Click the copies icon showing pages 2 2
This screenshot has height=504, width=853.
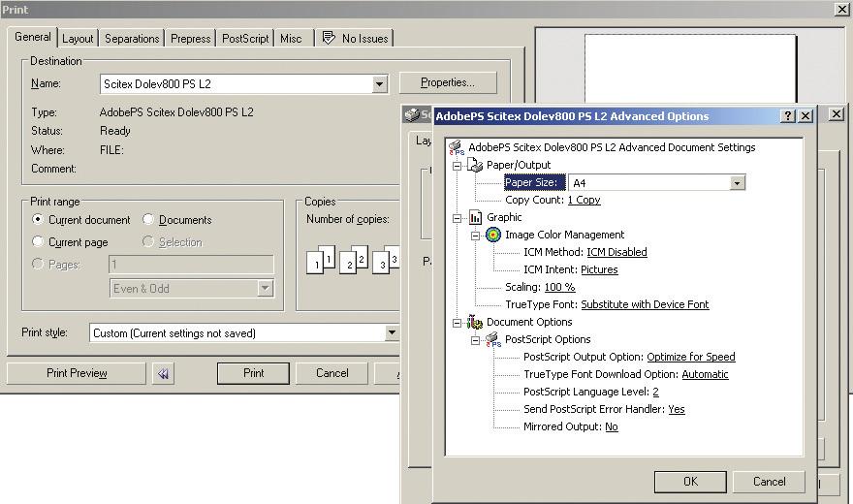(x=354, y=260)
